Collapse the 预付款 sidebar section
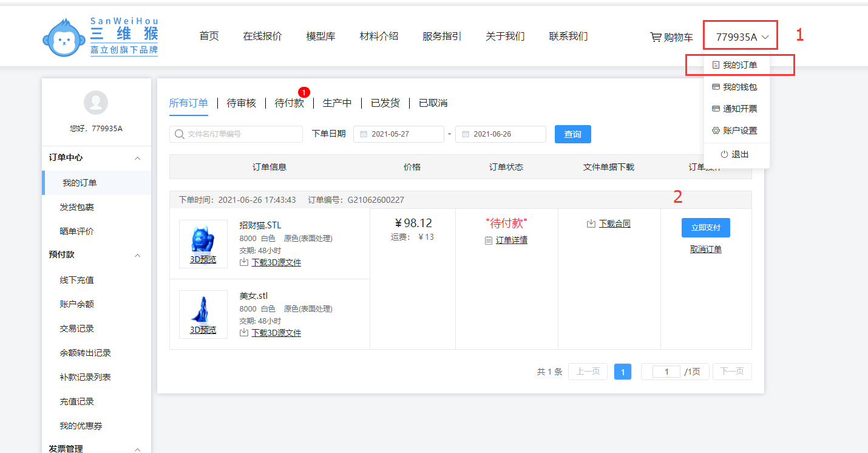This screenshot has height=453, width=868. click(137, 255)
